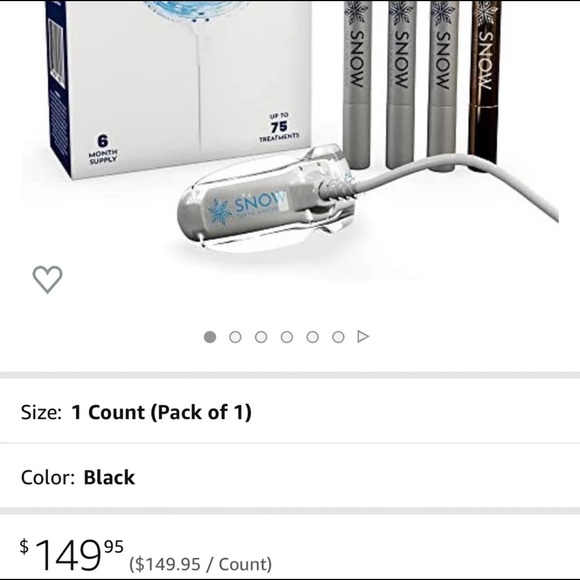Tap the black Snow whitening pen
This screenshot has height=580, width=580.
(485, 83)
